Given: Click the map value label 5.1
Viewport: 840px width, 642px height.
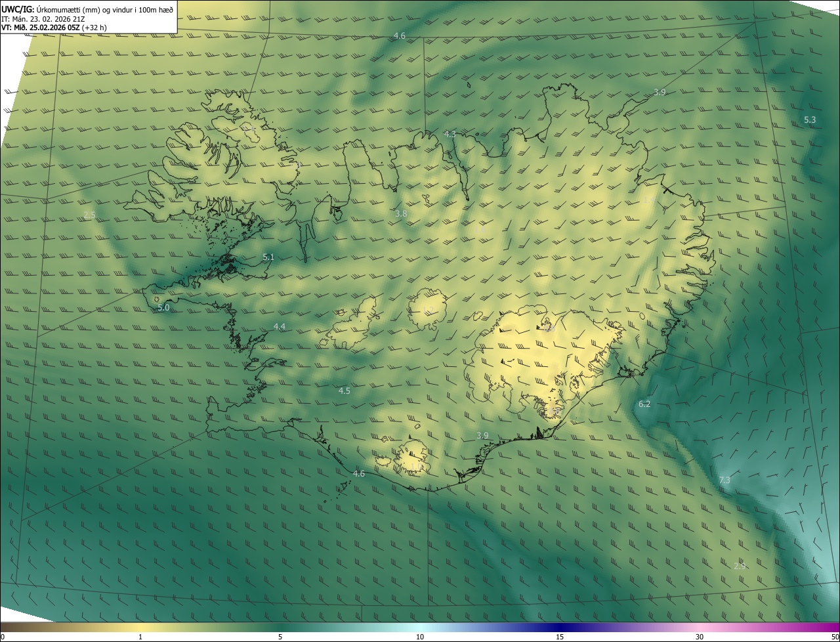Looking at the screenshot, I should point(268,257).
